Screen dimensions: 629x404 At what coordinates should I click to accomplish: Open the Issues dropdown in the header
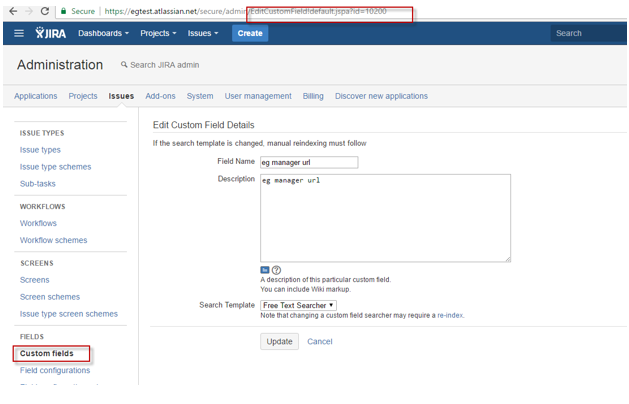203,33
